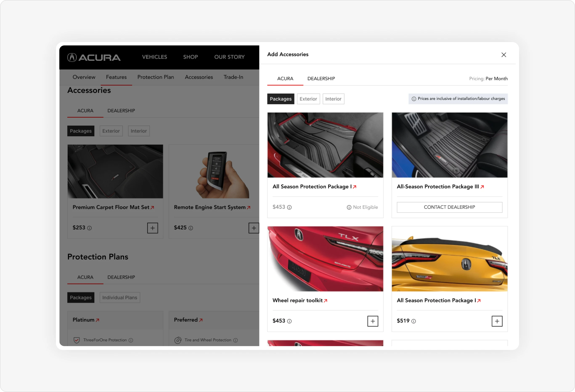The image size is (575, 392).
Task: Open All Season Protection Package I title
Action: tap(312, 187)
